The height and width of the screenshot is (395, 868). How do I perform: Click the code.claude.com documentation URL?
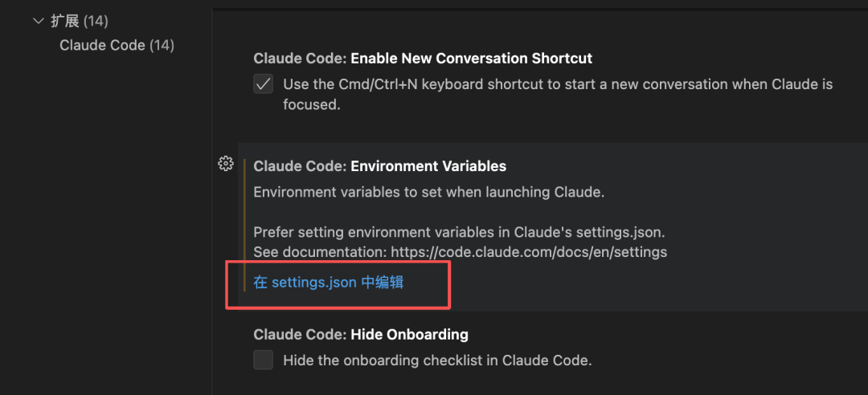point(529,252)
